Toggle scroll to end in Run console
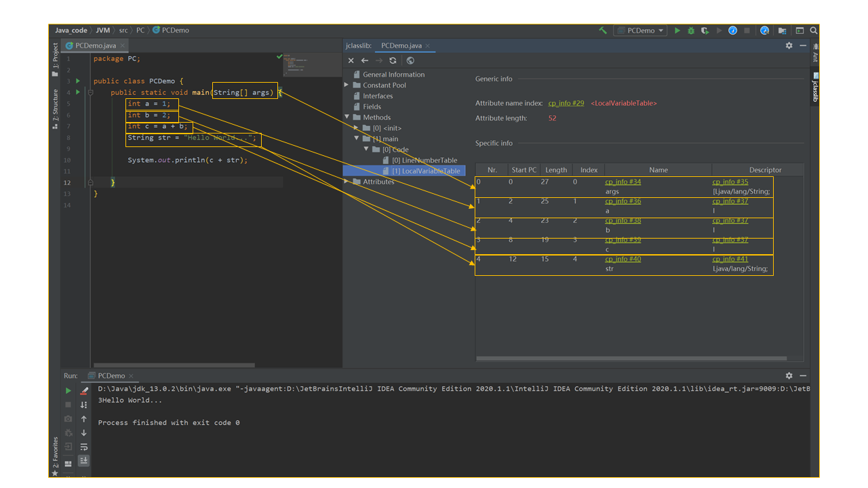 click(x=84, y=460)
